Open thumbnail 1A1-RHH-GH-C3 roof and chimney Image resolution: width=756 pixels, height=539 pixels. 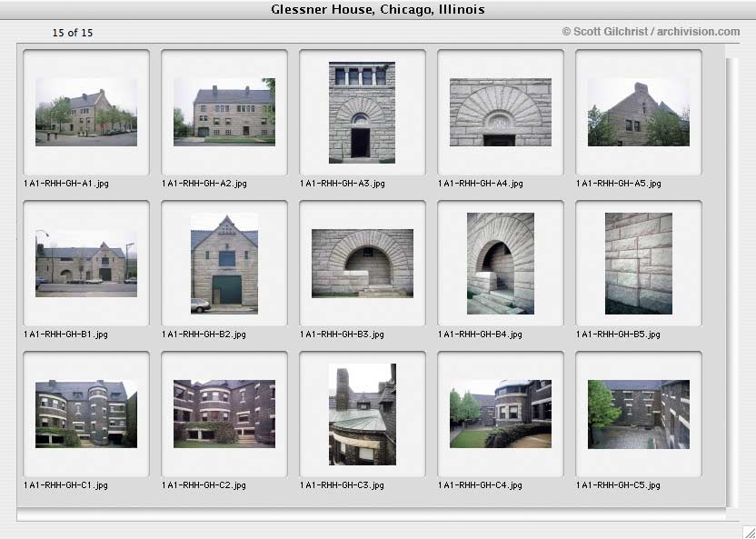(362, 414)
